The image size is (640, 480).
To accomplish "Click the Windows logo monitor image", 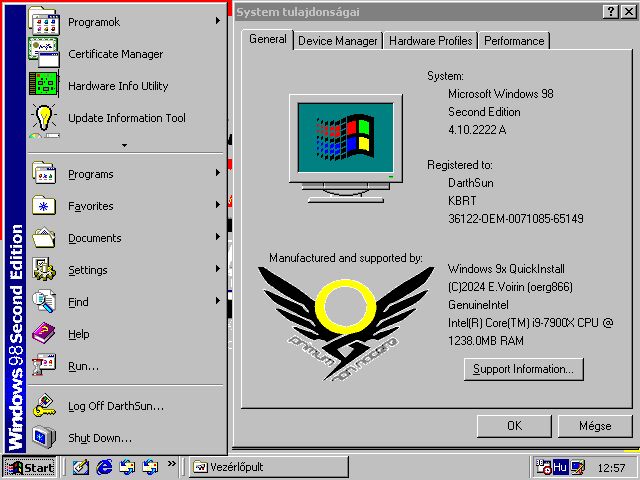I will [346, 149].
